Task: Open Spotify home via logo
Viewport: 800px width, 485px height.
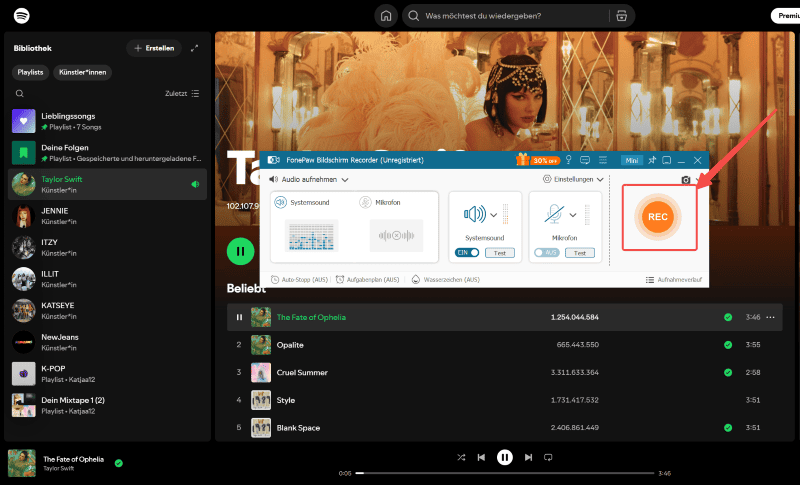Action: (21, 16)
